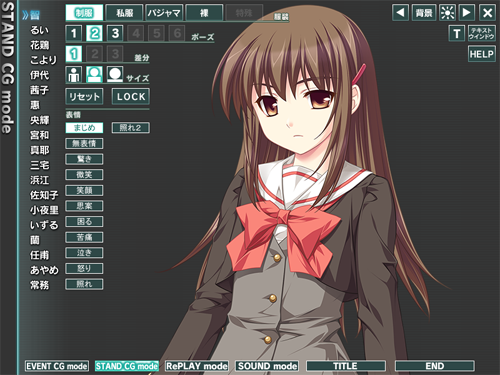The width and height of the screenshot is (500, 375).
Task: Open EVENT CG mode
Action: click(57, 366)
